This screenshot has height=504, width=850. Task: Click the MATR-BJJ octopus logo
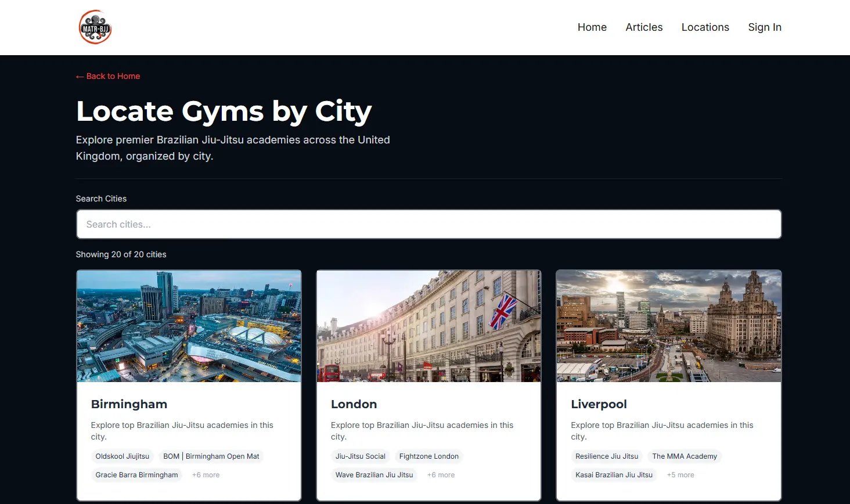click(95, 27)
